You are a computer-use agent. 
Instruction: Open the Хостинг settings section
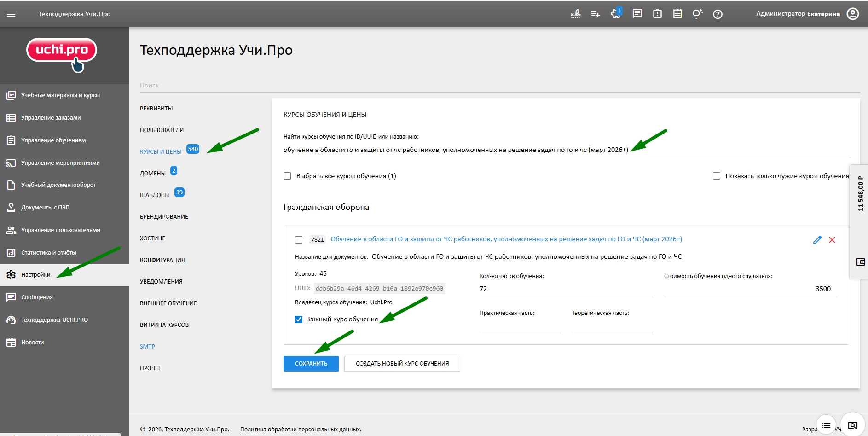[x=152, y=238]
